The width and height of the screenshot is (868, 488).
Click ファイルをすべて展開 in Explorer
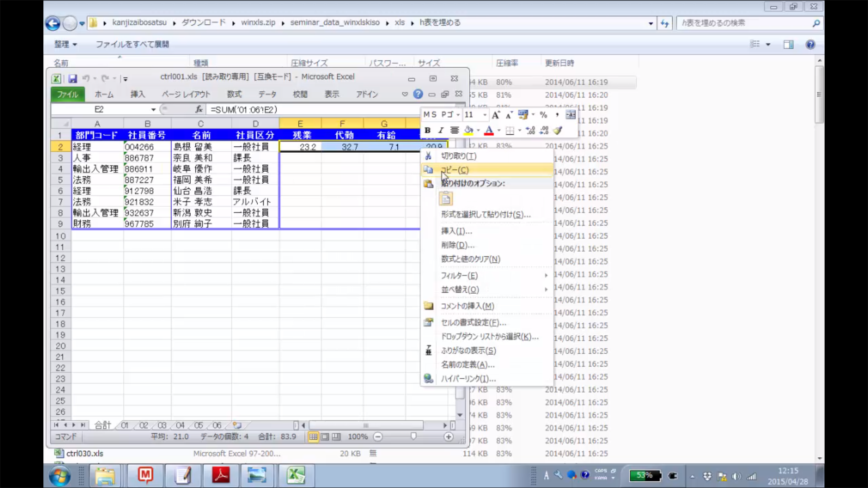(132, 44)
